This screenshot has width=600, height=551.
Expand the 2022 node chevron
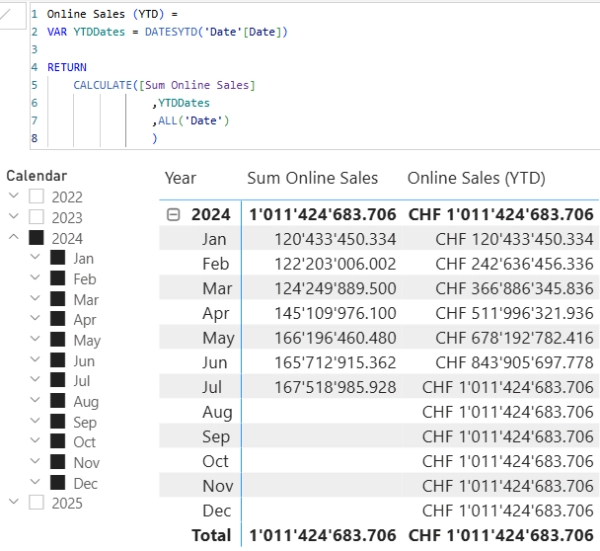coord(14,196)
